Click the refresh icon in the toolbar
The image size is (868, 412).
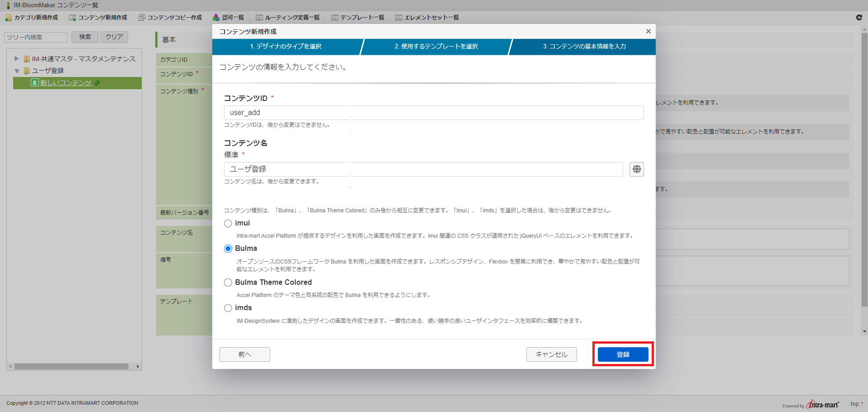tap(859, 18)
